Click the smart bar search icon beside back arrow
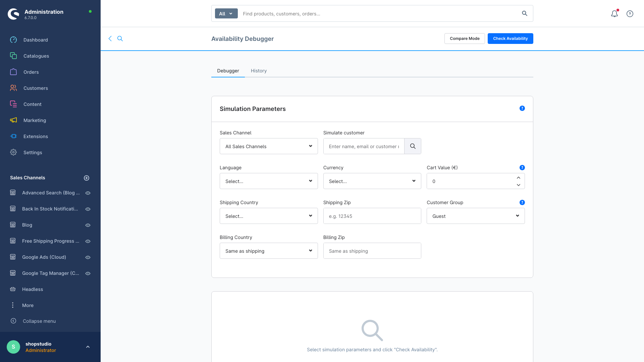This screenshot has height=362, width=644. coord(120,39)
